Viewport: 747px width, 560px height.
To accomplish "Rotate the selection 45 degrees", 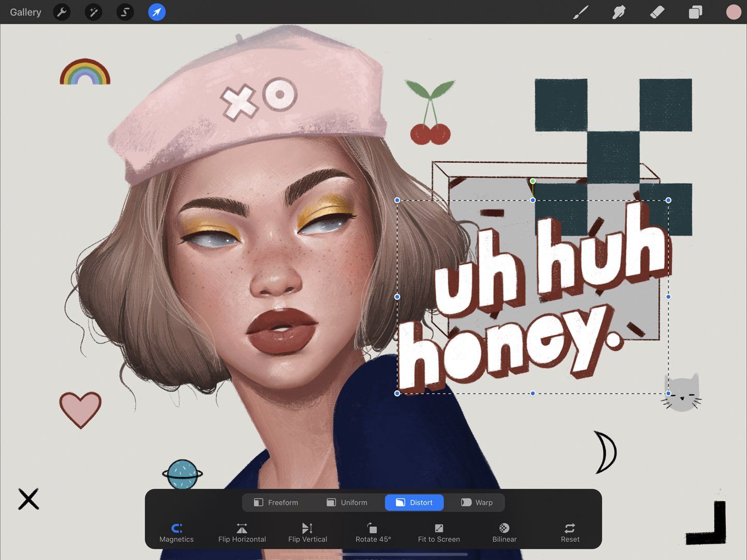I will [x=373, y=533].
